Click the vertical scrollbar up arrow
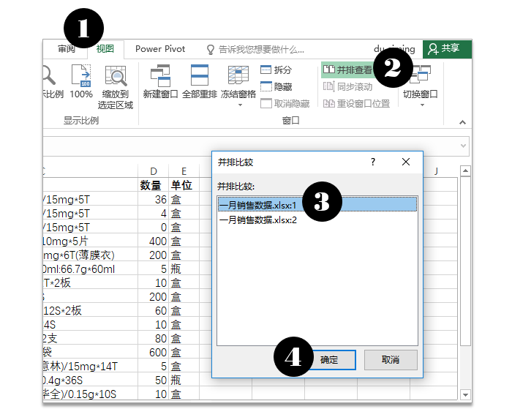Screen dimensions: 512x420 [465, 170]
